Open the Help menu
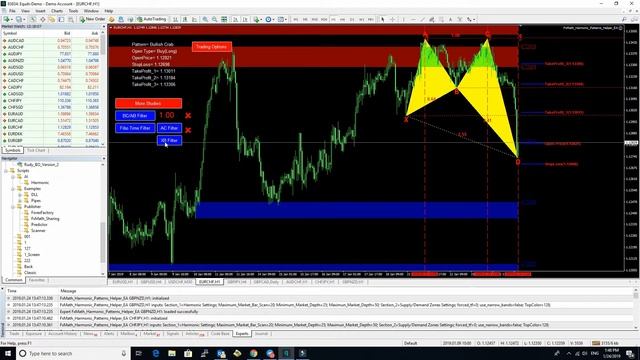The width and height of the screenshot is (640, 360). click(109, 11)
